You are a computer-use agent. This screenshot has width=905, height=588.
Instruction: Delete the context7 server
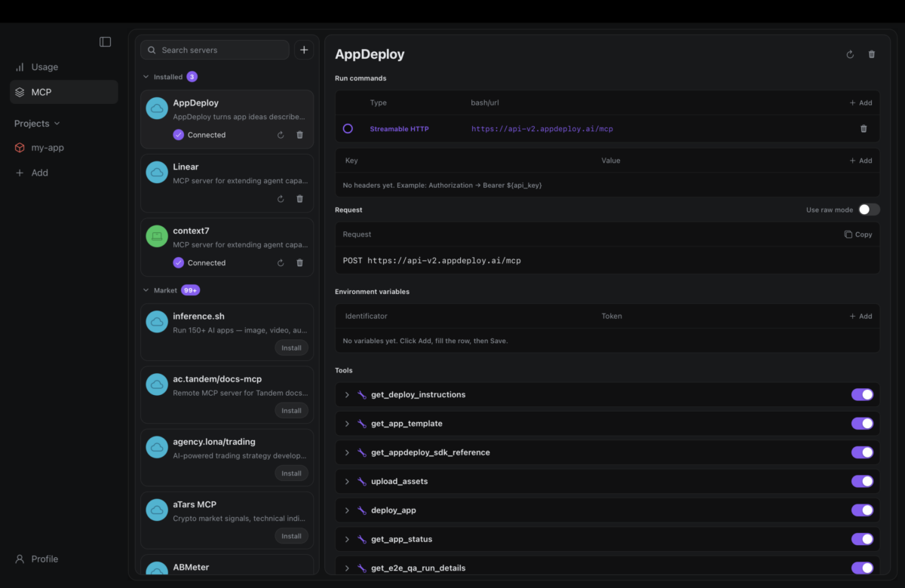pos(299,263)
